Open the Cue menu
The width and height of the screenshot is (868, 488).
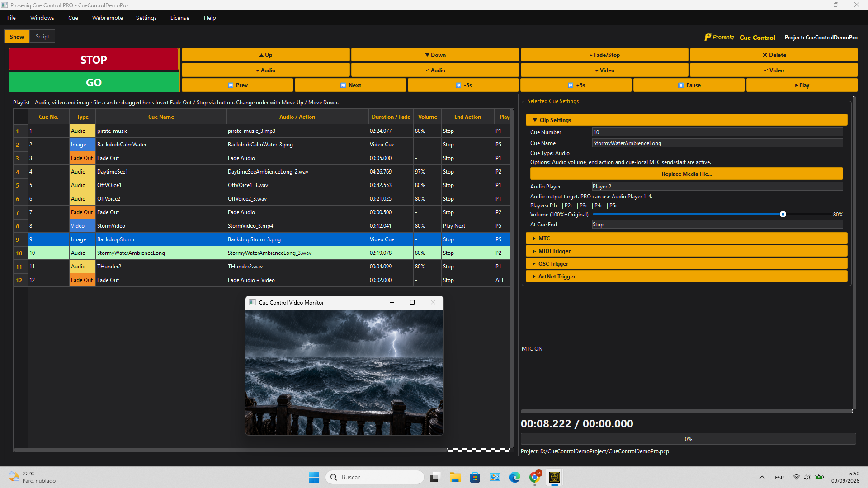(73, 18)
